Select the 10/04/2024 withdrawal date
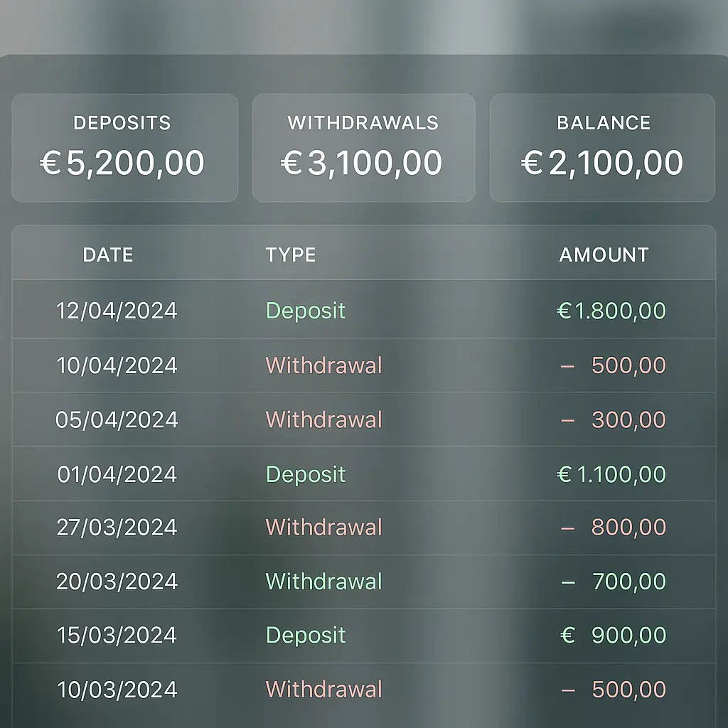This screenshot has height=728, width=728. click(117, 365)
